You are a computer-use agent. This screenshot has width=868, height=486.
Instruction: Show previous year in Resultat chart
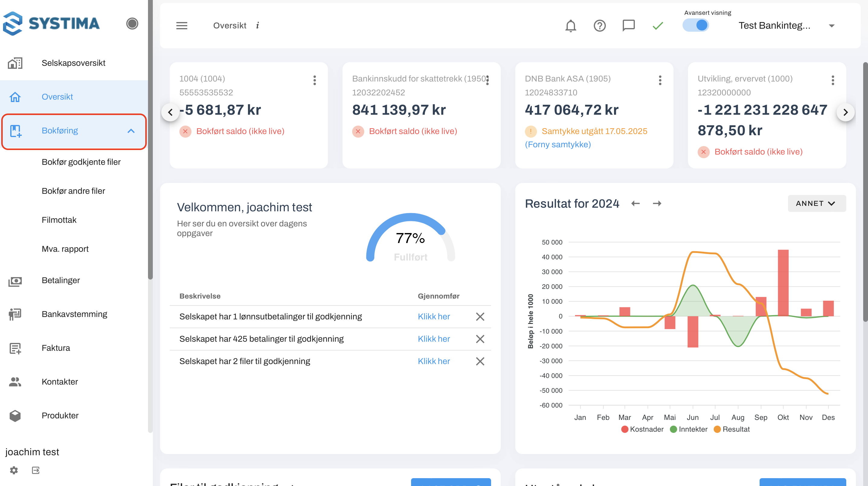(x=635, y=203)
